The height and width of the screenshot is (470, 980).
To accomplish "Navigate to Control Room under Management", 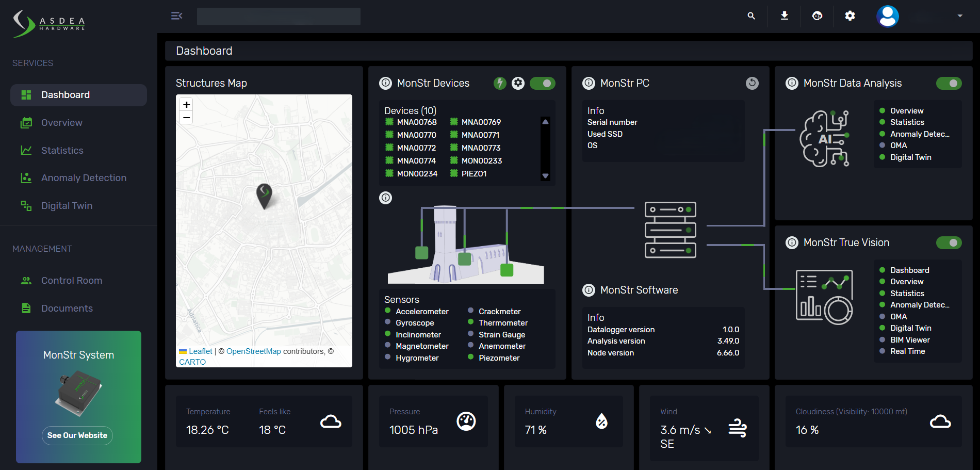I will tap(72, 280).
